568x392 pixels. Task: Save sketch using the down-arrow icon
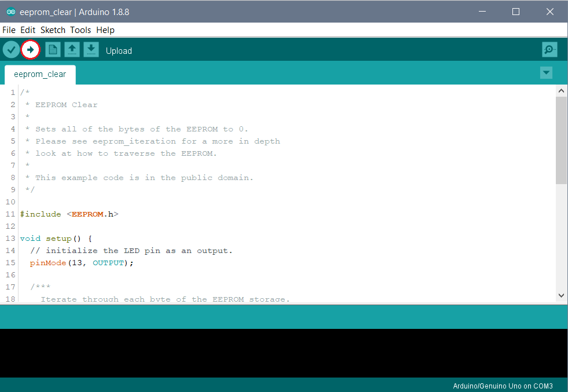coord(91,50)
